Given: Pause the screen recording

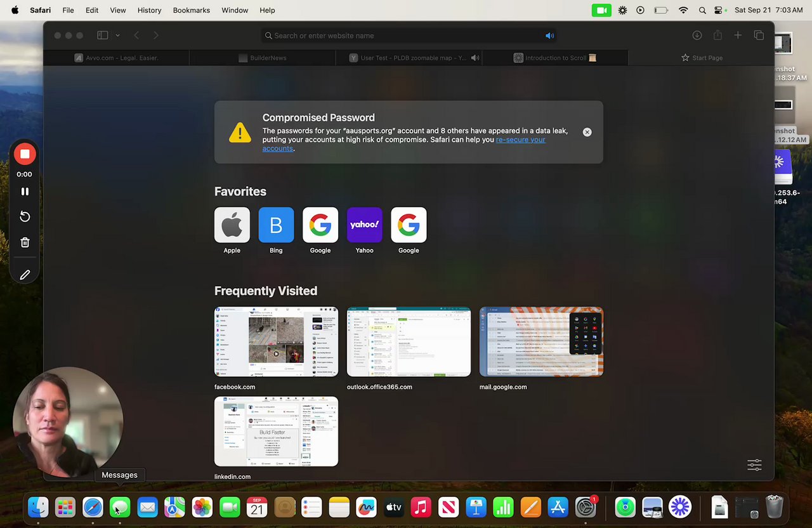Looking at the screenshot, I should click(x=25, y=191).
